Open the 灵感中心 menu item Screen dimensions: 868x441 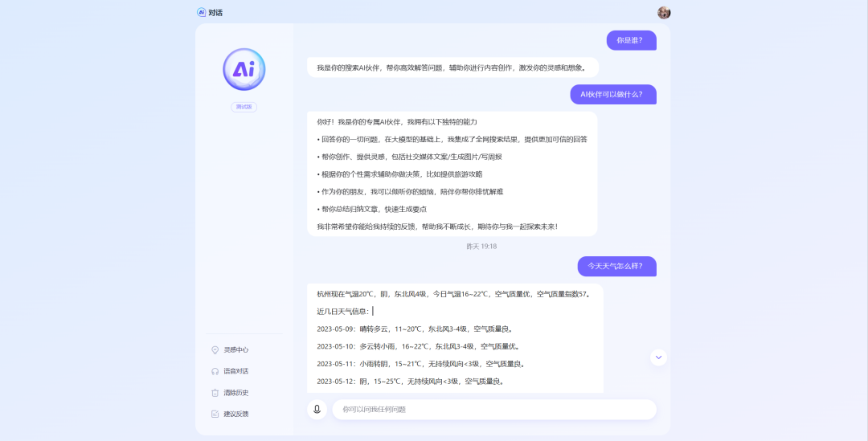[235, 350]
